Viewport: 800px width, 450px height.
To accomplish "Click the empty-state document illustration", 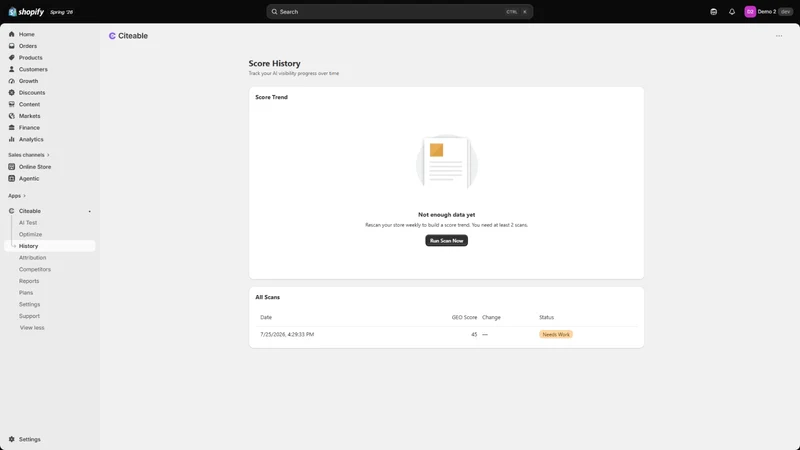I will (x=446, y=162).
